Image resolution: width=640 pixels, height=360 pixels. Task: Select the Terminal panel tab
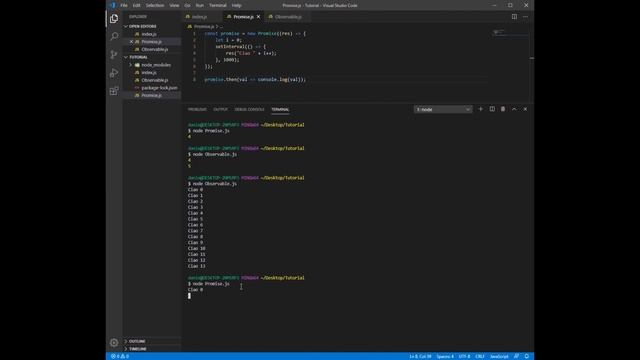click(280, 109)
